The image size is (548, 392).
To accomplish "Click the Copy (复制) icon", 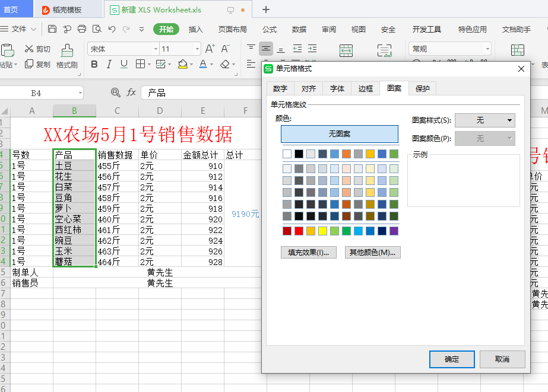I will coord(28,65).
